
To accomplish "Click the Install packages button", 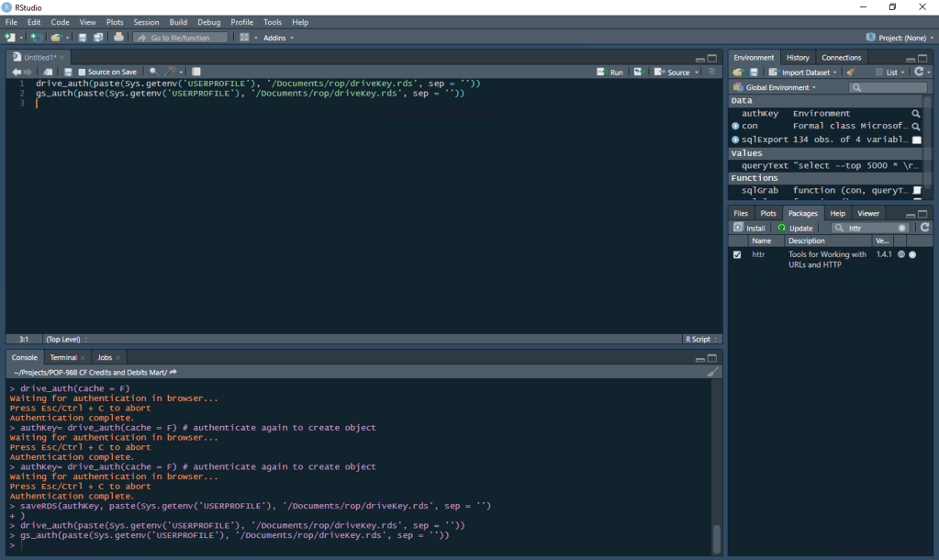I will [750, 228].
